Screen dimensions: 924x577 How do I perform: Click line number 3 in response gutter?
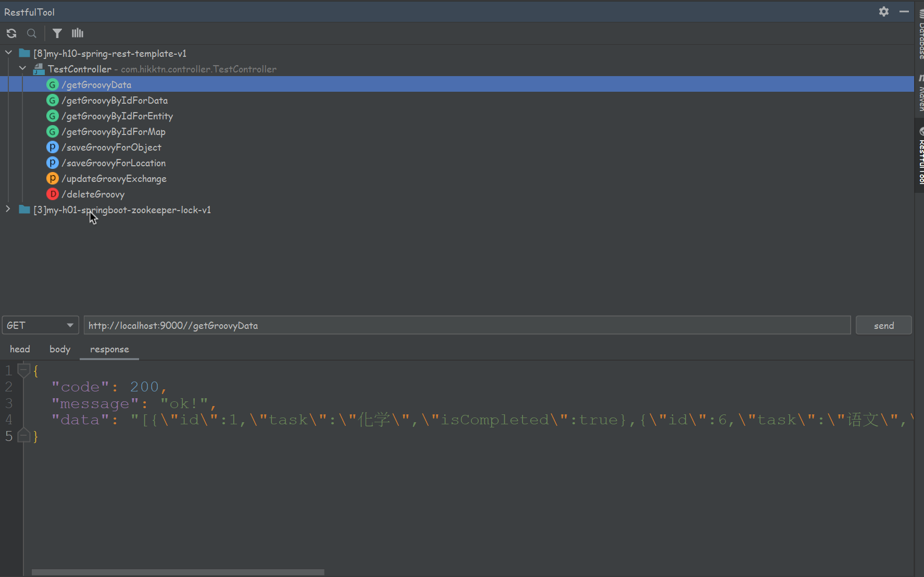pyautogui.click(x=9, y=403)
